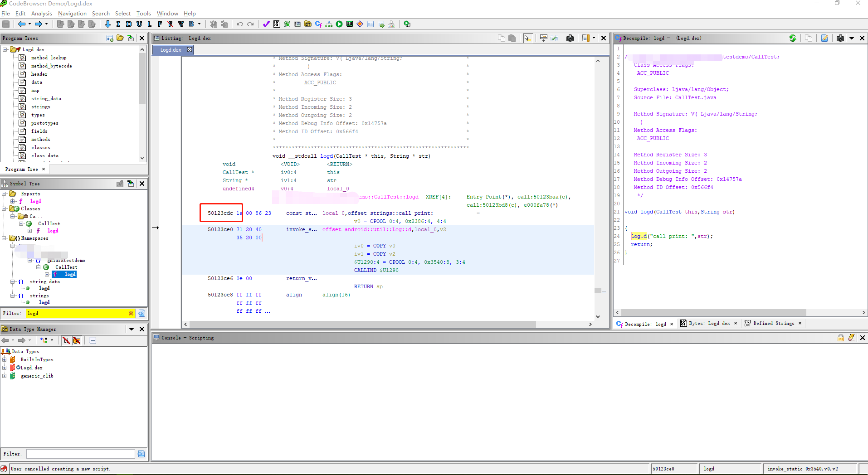Open the Bytes viewer toolbar icon
Image resolution: width=868 pixels, height=475 pixels.
pyautogui.click(x=277, y=24)
